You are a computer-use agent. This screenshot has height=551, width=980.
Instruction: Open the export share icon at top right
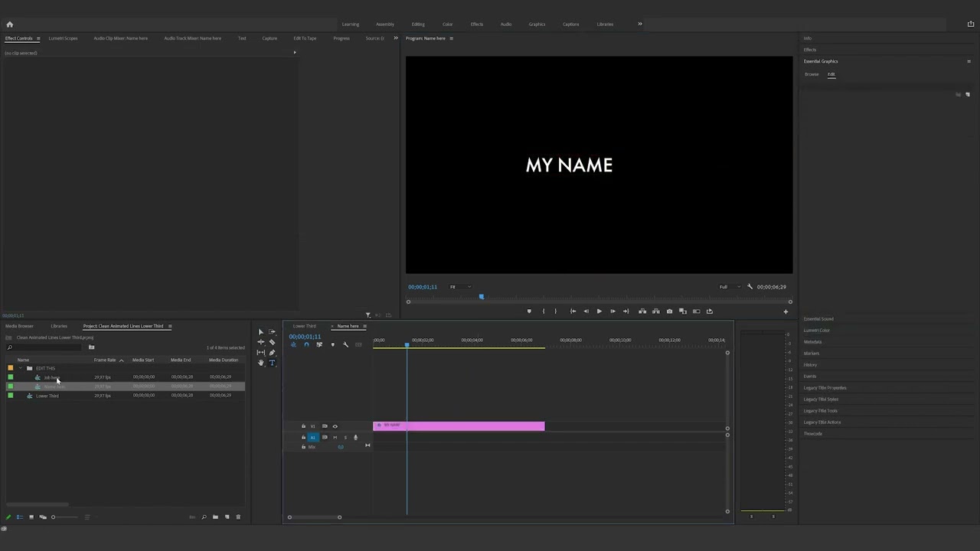pyautogui.click(x=971, y=24)
